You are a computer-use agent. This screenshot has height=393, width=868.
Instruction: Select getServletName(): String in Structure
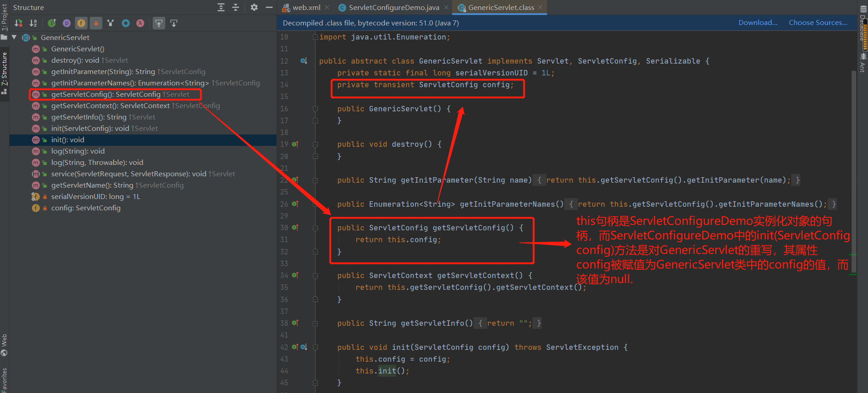(x=92, y=185)
